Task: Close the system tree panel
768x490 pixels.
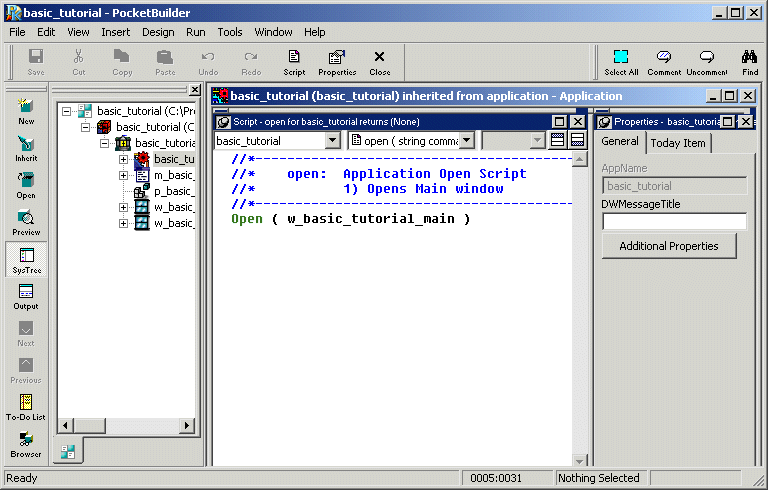Action: (x=195, y=90)
